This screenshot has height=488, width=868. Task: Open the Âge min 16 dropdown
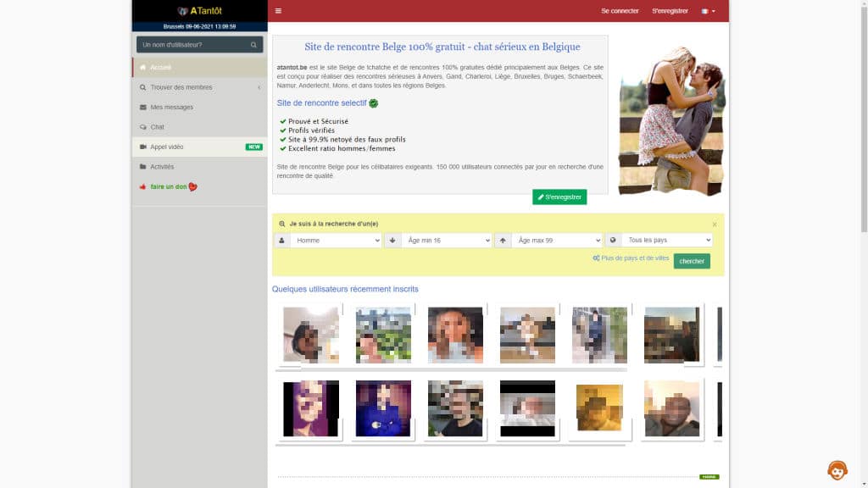(x=446, y=241)
